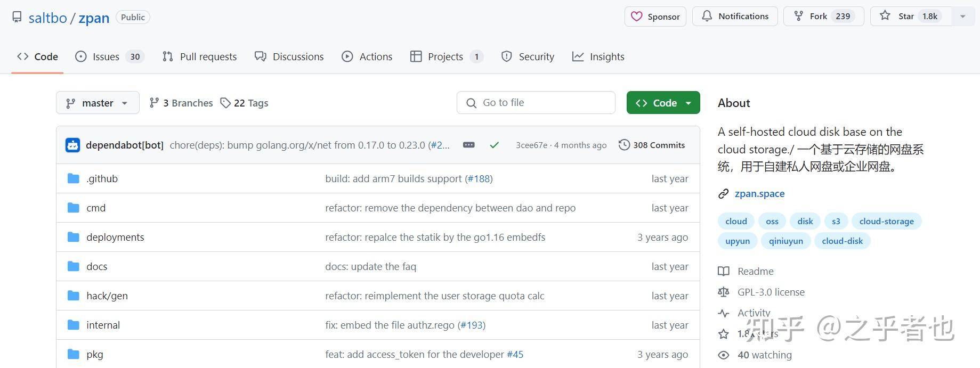View the 22 Tags list
Viewport: 980px width, 368px height.
tap(245, 103)
